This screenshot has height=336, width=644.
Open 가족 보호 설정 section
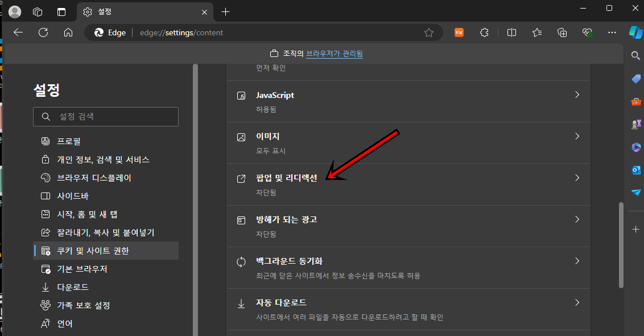[106, 305]
